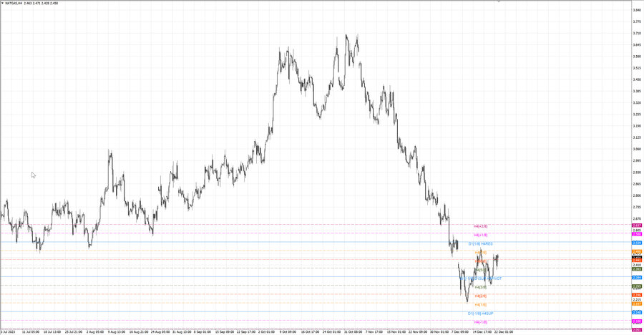Click the black current price tag 2.450
This screenshot has width=644, height=335.
click(x=637, y=258)
